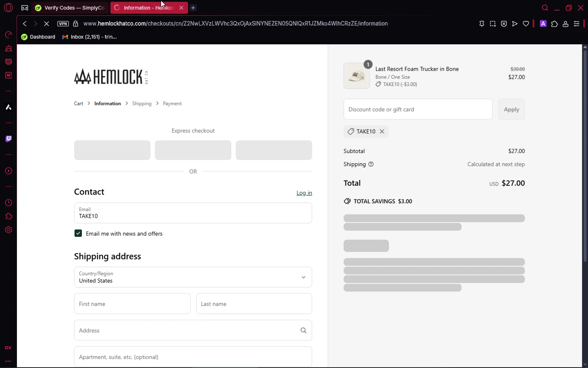This screenshot has width=588, height=368.
Task: Open the profile account icon
Action: click(565, 24)
